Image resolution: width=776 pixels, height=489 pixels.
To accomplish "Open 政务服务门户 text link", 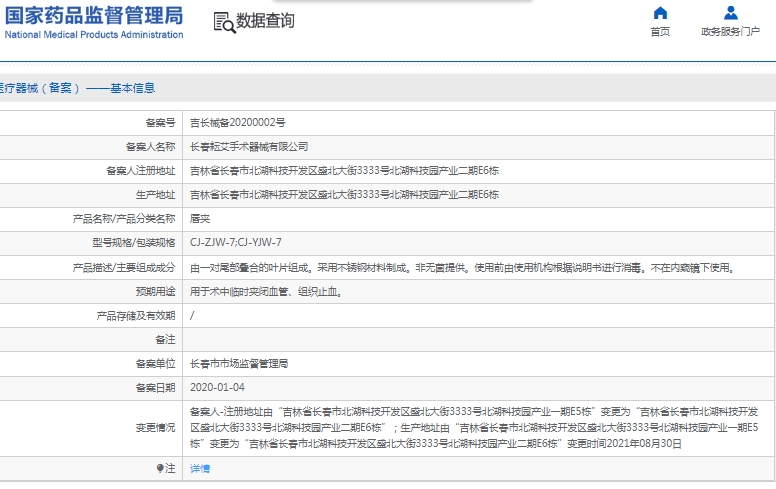I will coord(730,32).
